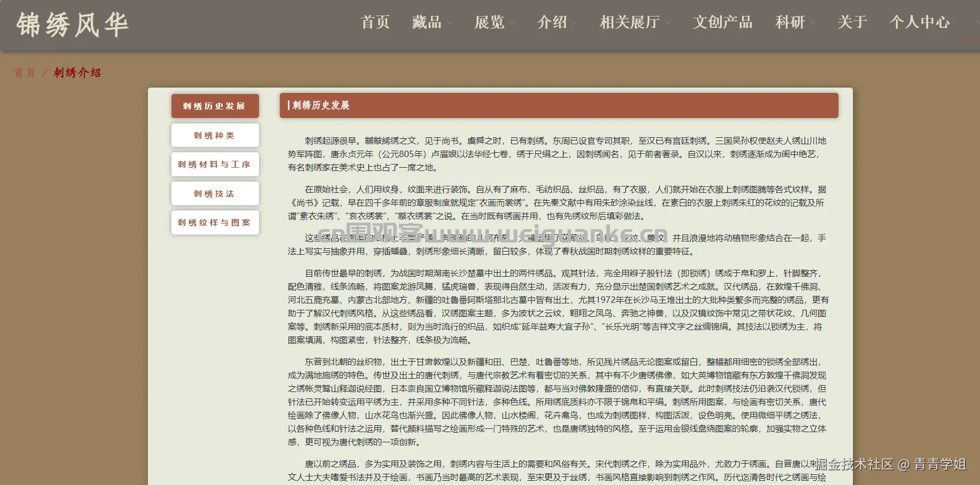
Task: Select the 刺绣历史发展 sidebar button
Action: tap(215, 106)
